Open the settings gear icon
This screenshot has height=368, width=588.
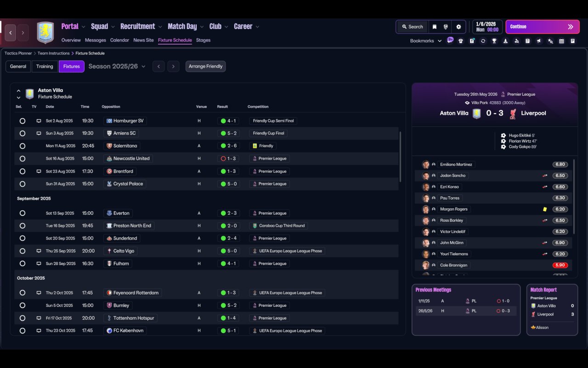pyautogui.click(x=458, y=27)
